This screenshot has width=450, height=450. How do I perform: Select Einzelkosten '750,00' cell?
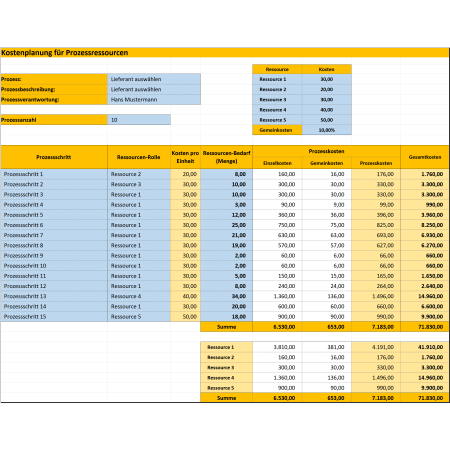click(x=277, y=225)
